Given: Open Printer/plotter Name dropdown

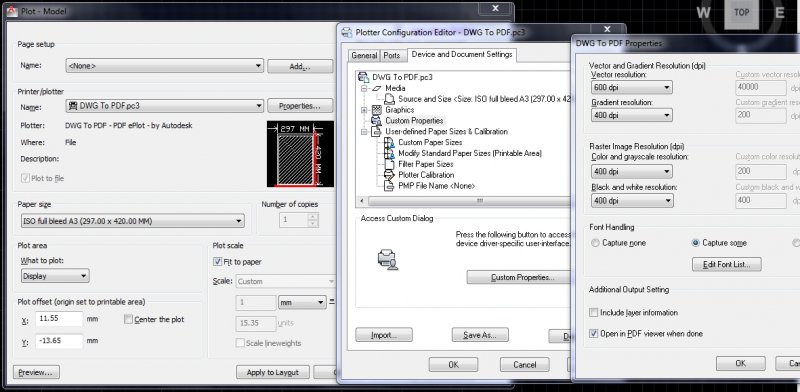Looking at the screenshot, I should click(x=164, y=106).
